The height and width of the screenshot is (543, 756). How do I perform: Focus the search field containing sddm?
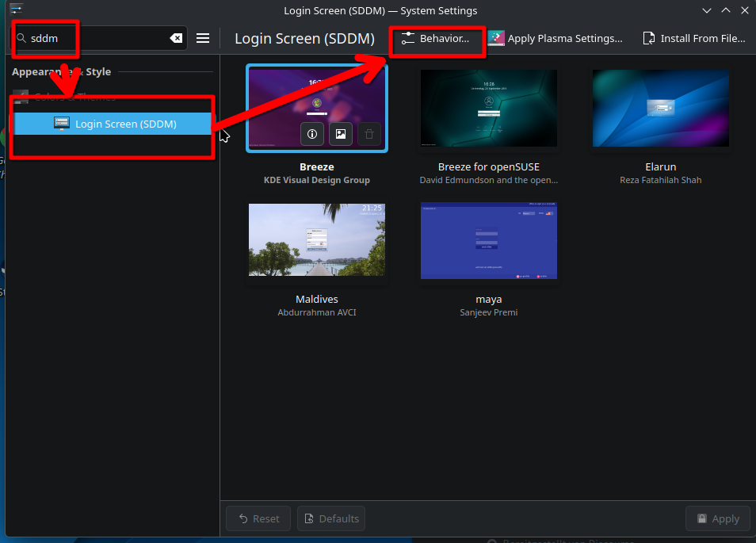(95, 38)
